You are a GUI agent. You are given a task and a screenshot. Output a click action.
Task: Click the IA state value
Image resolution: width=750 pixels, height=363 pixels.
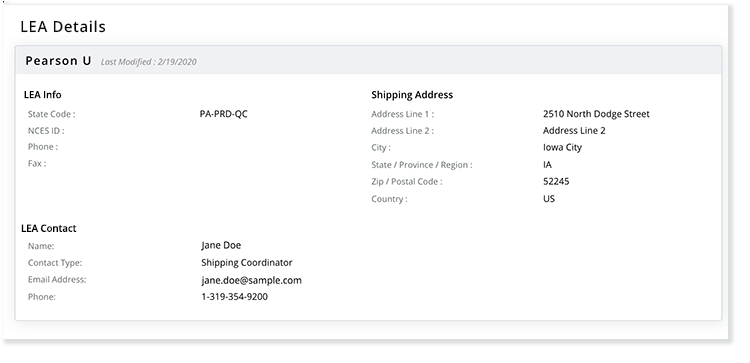tap(547, 165)
